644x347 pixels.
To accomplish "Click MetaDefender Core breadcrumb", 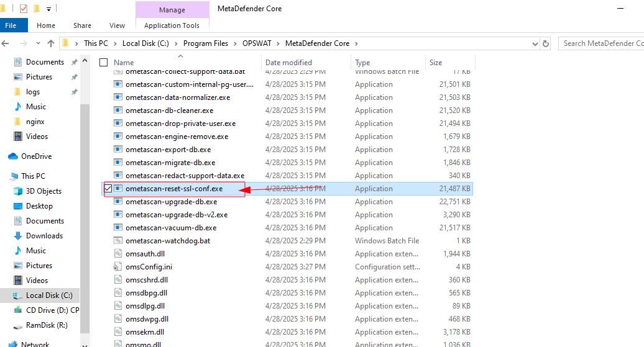I will pyautogui.click(x=317, y=43).
